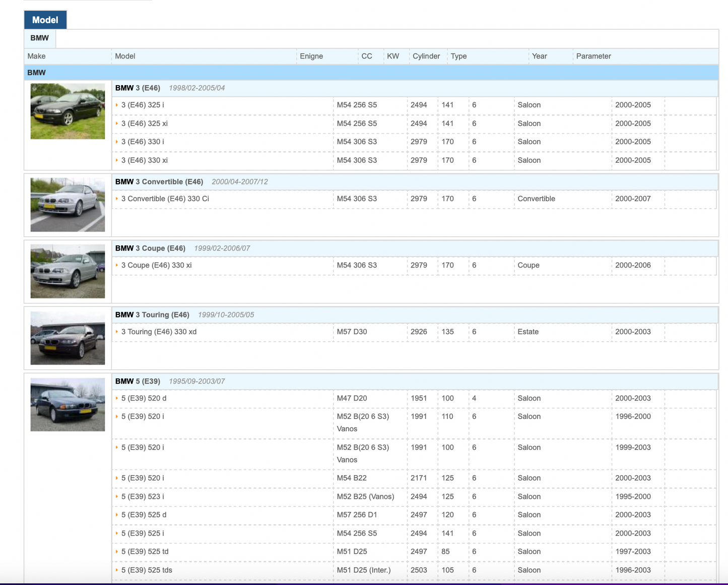Click the 5 (E39) 523 i model link
Viewport: 728px width, 585px height.
pos(142,497)
